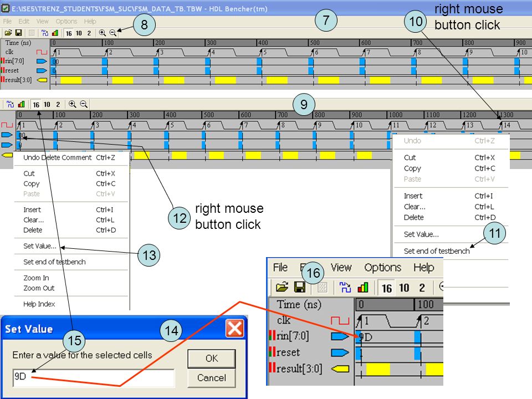Screen dimensions: 532x399
Task: Choose Undo Delete Comment in left context menu
Action: [x=70, y=157]
